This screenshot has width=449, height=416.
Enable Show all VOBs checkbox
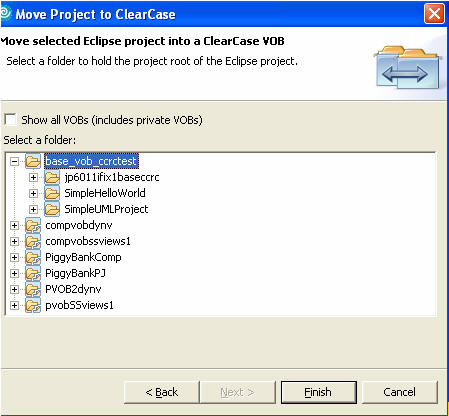10,119
